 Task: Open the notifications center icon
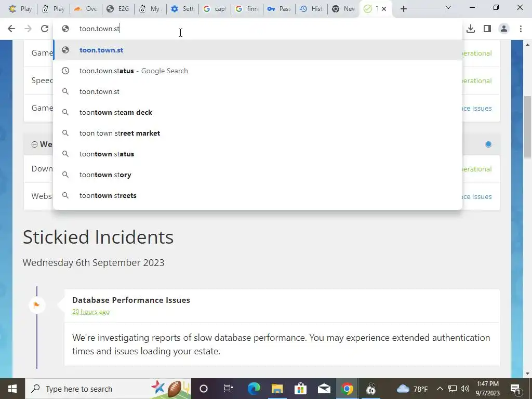515,389
